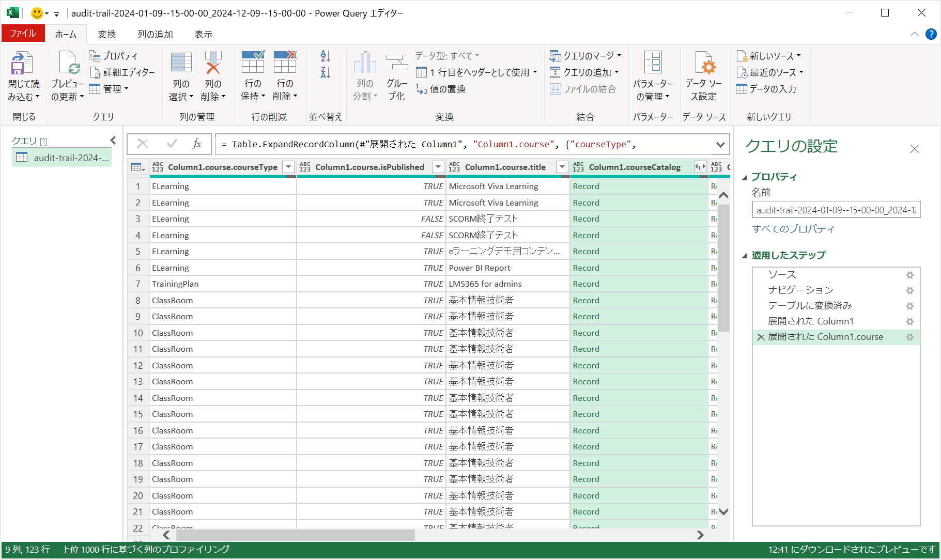
Task: Click the Record link in row 1
Action: tap(586, 186)
